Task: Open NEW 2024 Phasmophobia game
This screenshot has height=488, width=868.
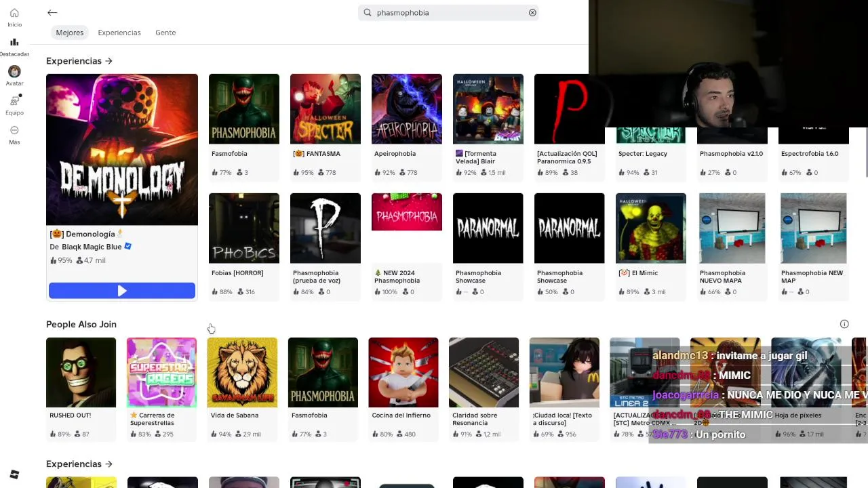Action: 407,247
